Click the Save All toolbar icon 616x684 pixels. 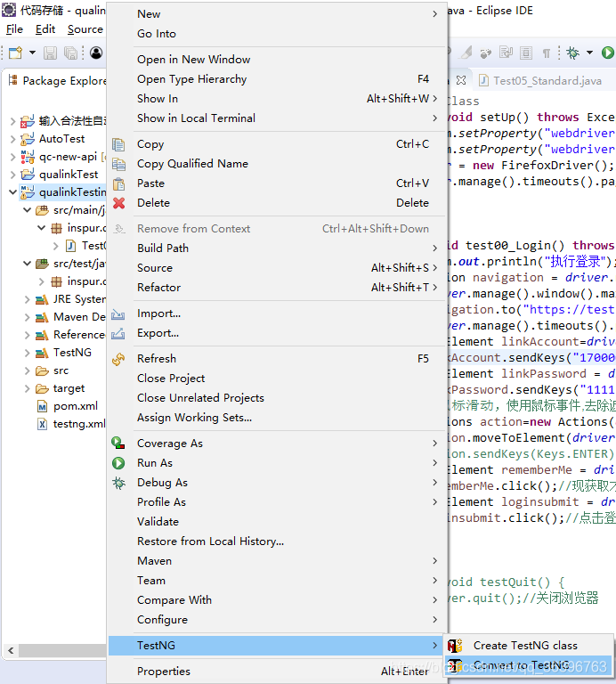pos(70,53)
